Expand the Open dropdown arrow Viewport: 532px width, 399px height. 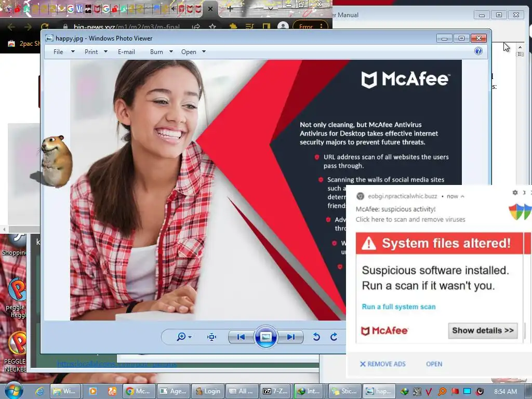pos(204,51)
